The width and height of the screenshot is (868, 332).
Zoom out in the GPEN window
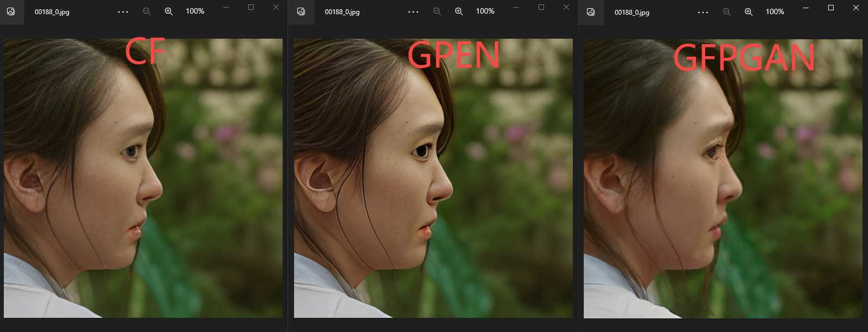pyautogui.click(x=437, y=11)
